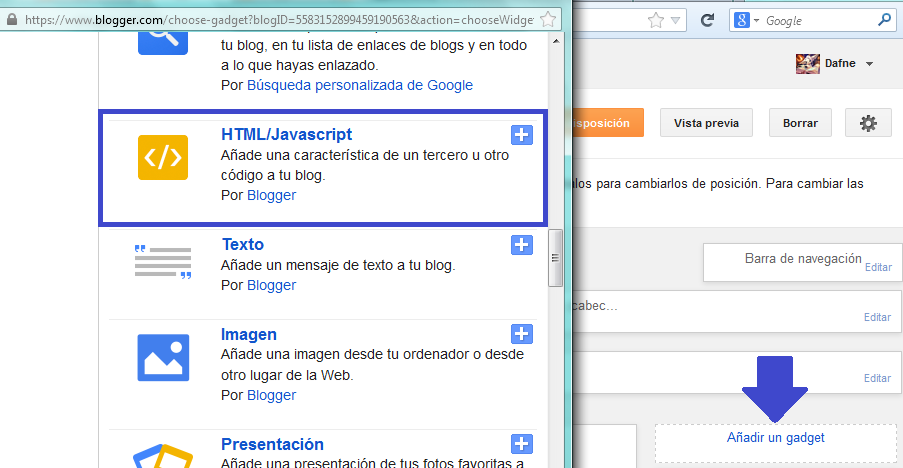The height and width of the screenshot is (468, 903).
Task: Click Dafne's profile avatar picture
Action: (807, 63)
